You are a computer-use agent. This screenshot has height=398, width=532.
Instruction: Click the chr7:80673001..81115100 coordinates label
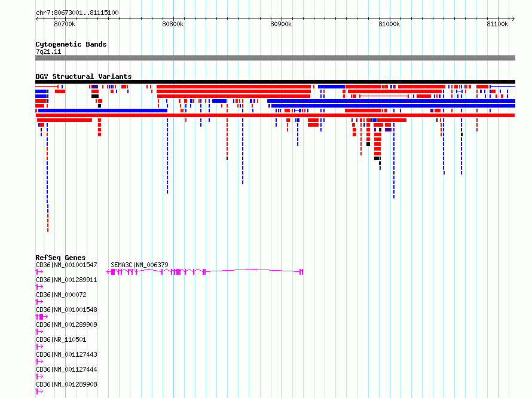coord(77,13)
